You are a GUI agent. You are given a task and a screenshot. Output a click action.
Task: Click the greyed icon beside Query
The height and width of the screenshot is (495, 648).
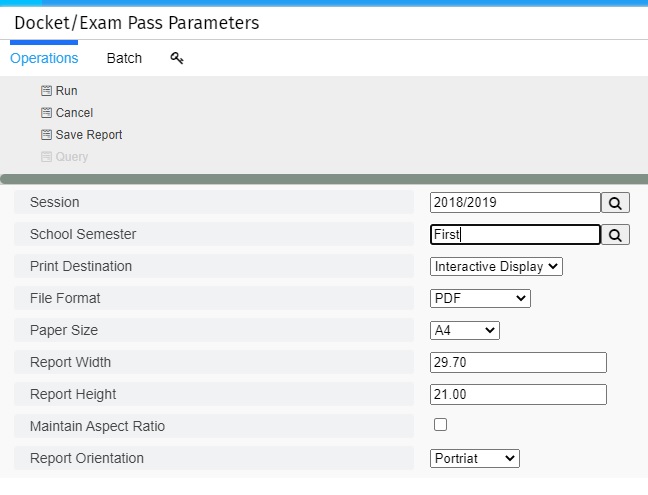click(46, 157)
